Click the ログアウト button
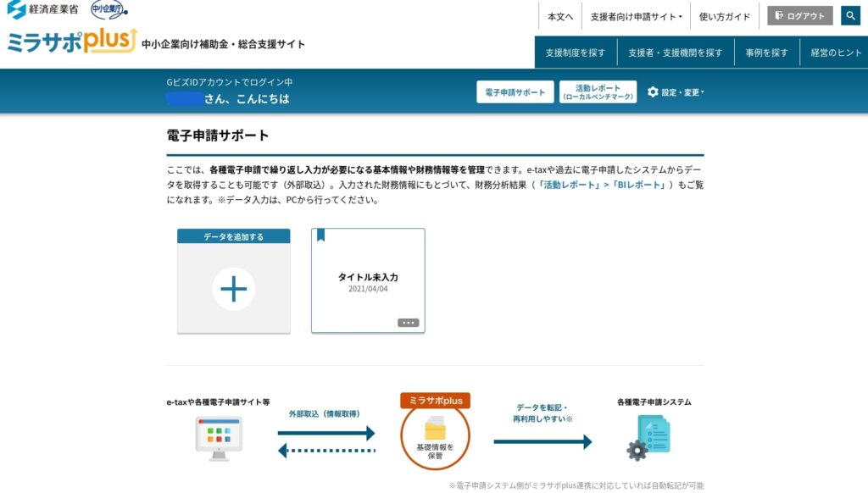 click(x=800, y=15)
